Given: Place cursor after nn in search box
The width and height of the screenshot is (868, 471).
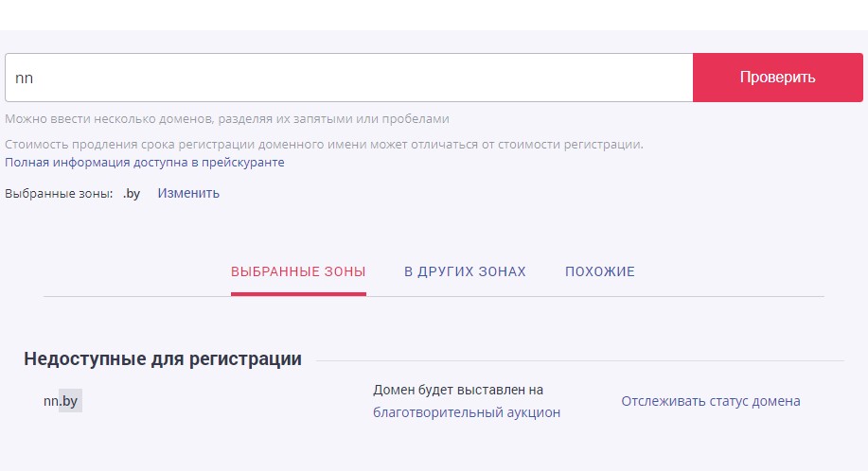Looking at the screenshot, I should 34,78.
